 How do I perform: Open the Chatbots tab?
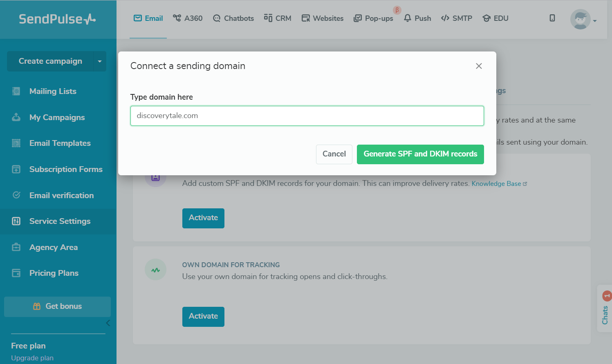tap(233, 18)
